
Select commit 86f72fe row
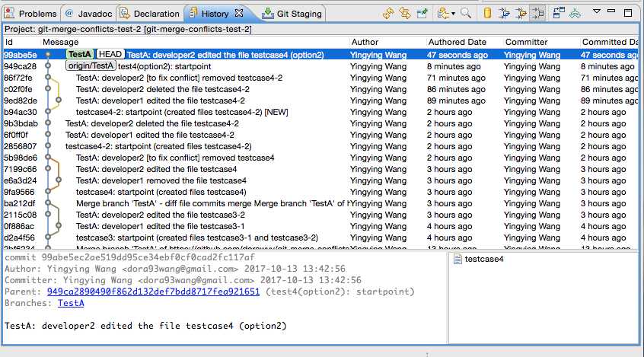click(320, 78)
